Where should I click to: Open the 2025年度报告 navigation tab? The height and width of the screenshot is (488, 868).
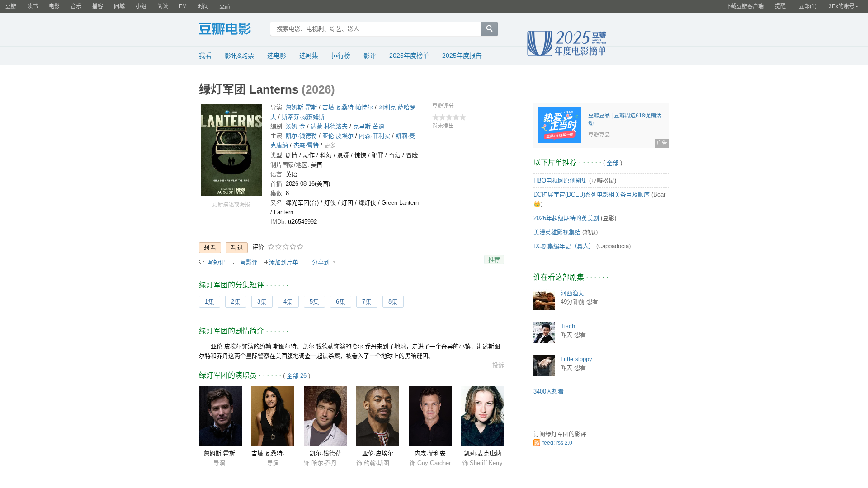462,56
